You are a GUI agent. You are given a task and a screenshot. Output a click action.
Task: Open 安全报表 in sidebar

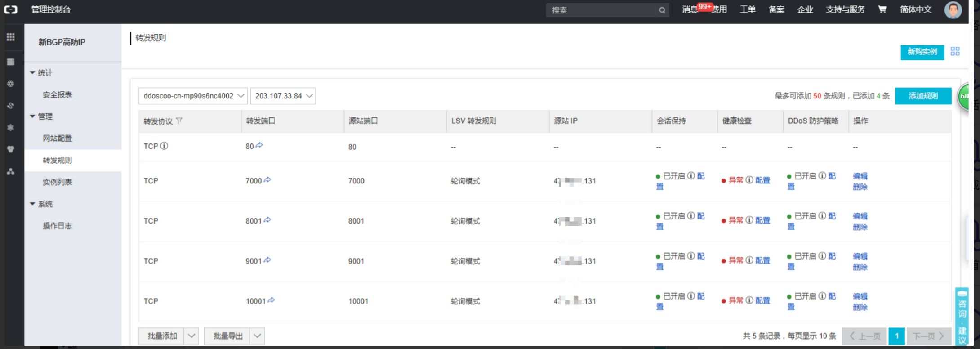(x=58, y=94)
